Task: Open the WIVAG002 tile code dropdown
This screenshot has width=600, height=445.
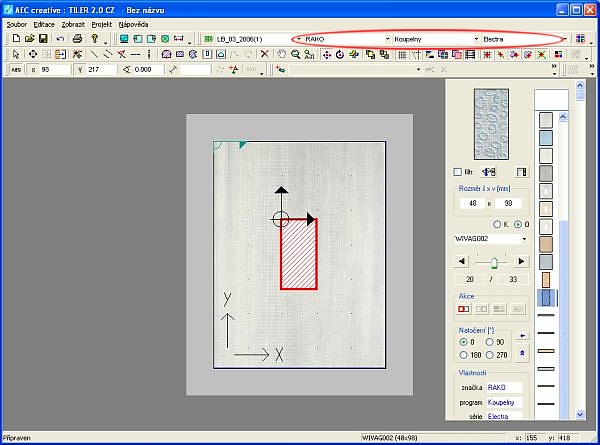Action: pyautogui.click(x=524, y=239)
